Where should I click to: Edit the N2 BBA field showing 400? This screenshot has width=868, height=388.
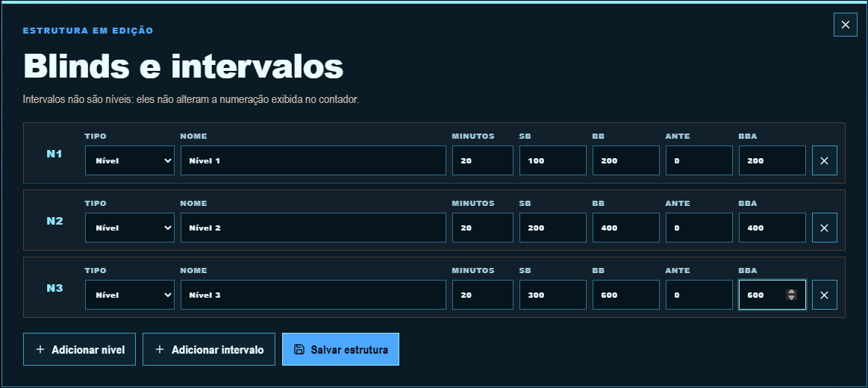(772, 228)
